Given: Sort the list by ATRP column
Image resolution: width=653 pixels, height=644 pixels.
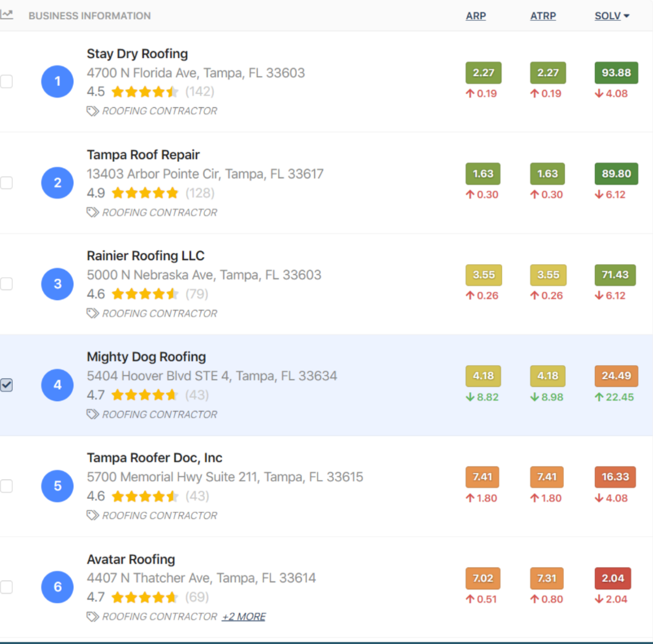Looking at the screenshot, I should tap(543, 16).
